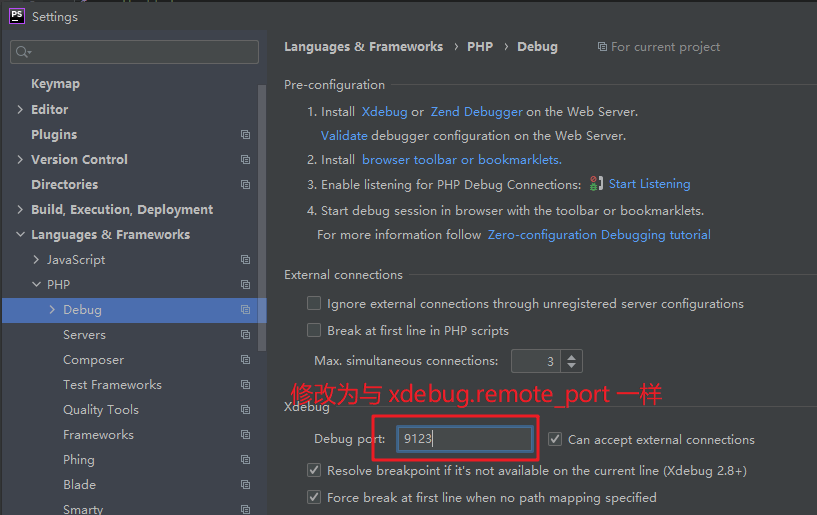Image resolution: width=817 pixels, height=515 pixels.
Task: Enable Ignore external connections through unregistered servers
Action: click(x=315, y=304)
